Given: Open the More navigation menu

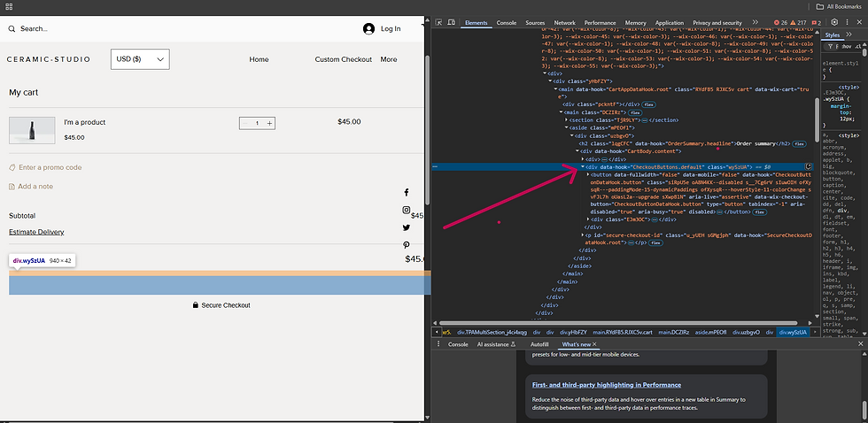Looking at the screenshot, I should [389, 59].
